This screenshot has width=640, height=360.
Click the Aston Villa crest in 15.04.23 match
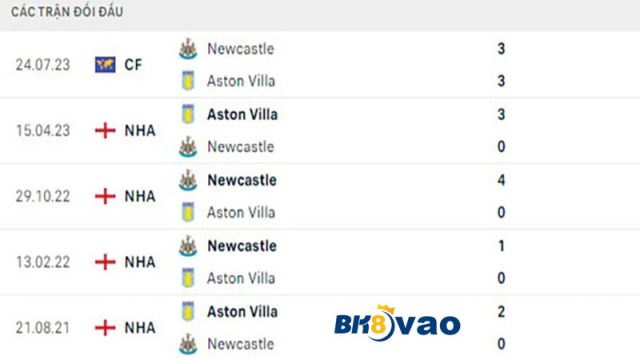pos(188,114)
